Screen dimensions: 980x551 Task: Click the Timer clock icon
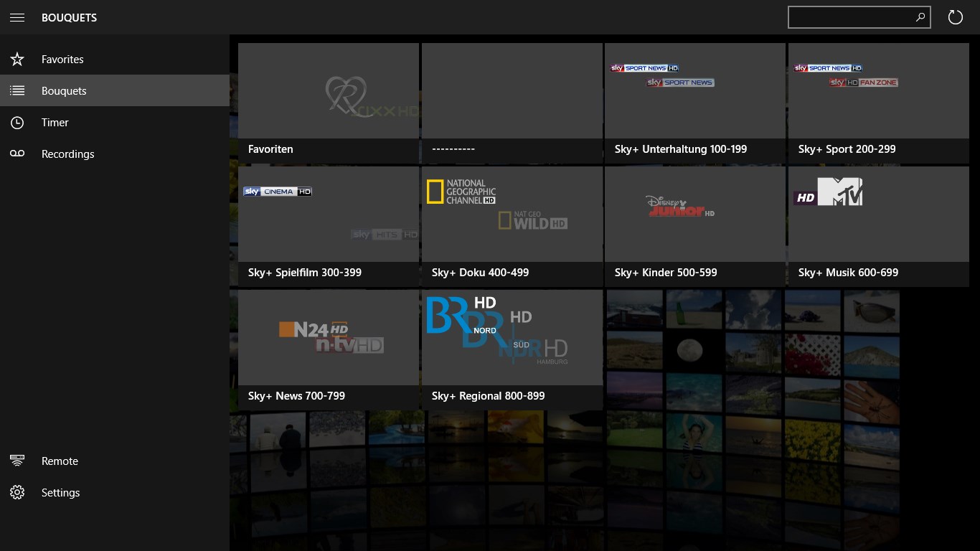pyautogui.click(x=17, y=123)
